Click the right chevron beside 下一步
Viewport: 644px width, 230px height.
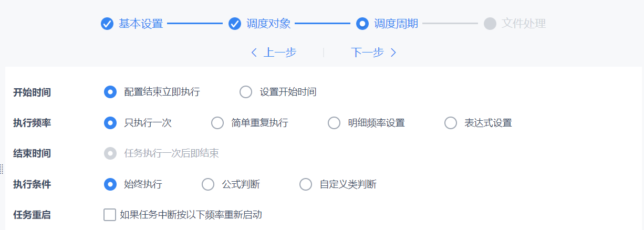[x=393, y=53]
